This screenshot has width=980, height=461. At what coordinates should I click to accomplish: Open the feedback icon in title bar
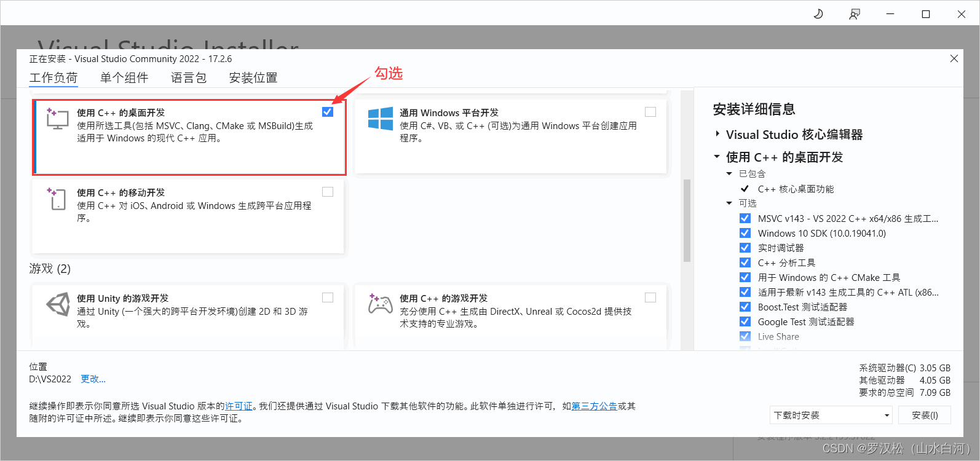tap(855, 14)
